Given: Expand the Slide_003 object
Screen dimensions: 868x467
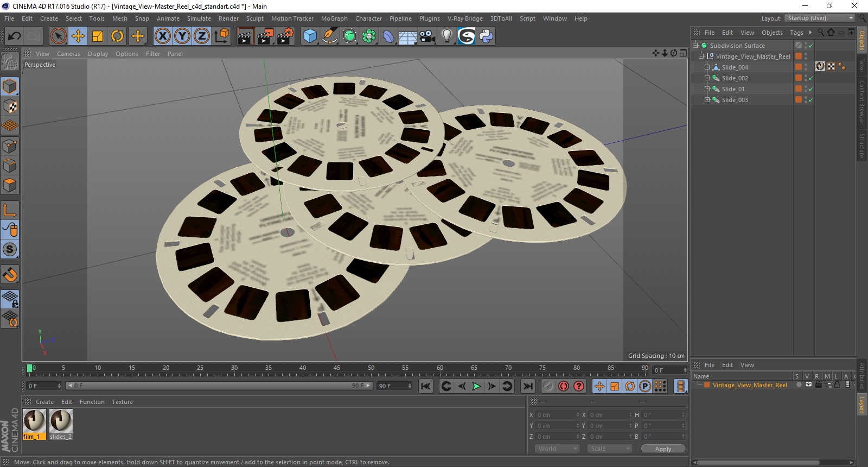Looking at the screenshot, I should tap(707, 100).
